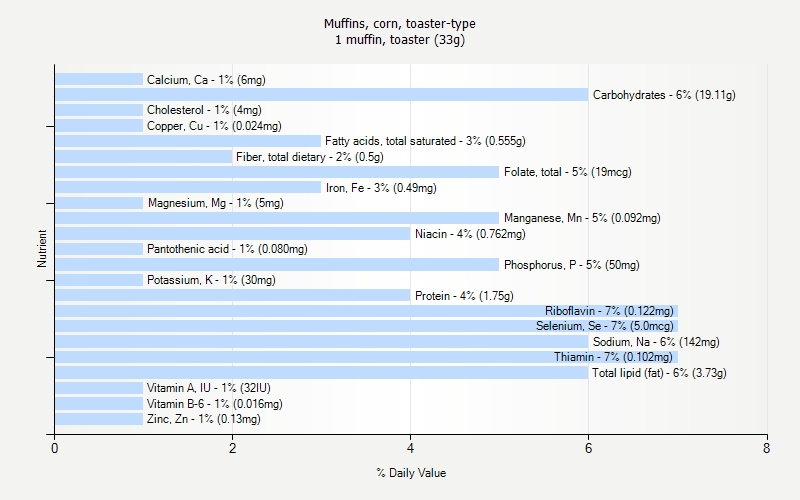The width and height of the screenshot is (800, 500).
Task: Click the x-axis tick label '6'
Action: (x=588, y=448)
